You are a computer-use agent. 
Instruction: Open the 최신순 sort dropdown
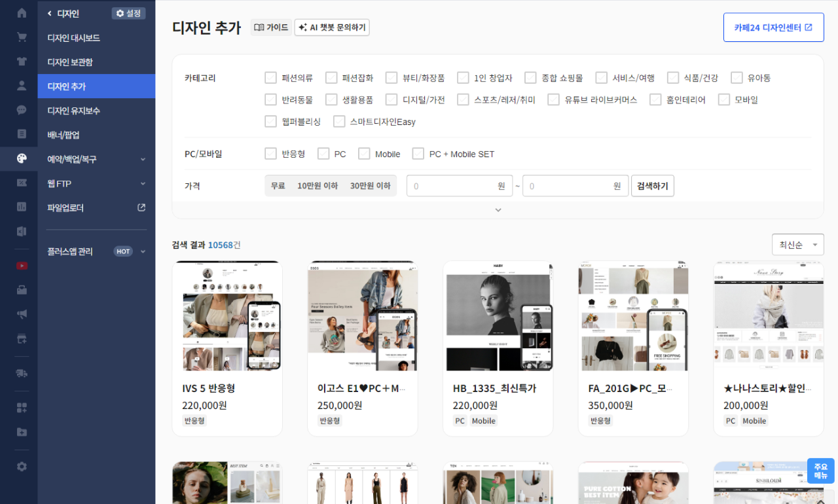tap(797, 245)
